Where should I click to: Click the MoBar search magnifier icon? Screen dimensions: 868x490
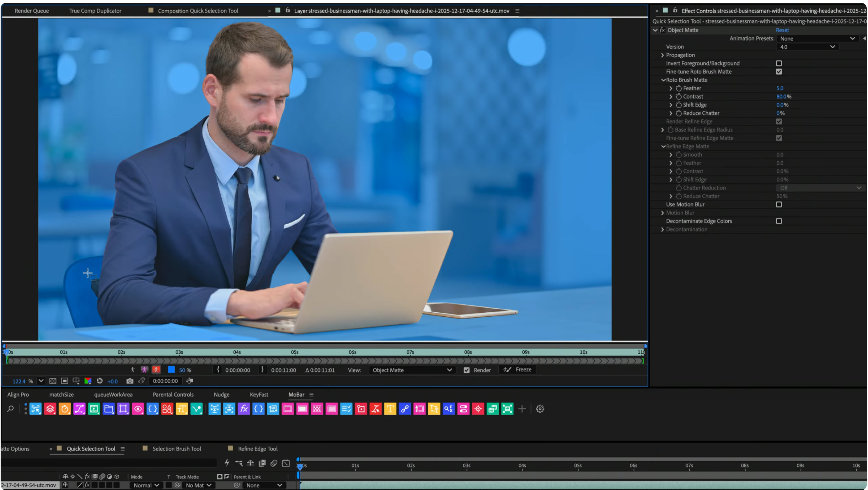point(10,409)
